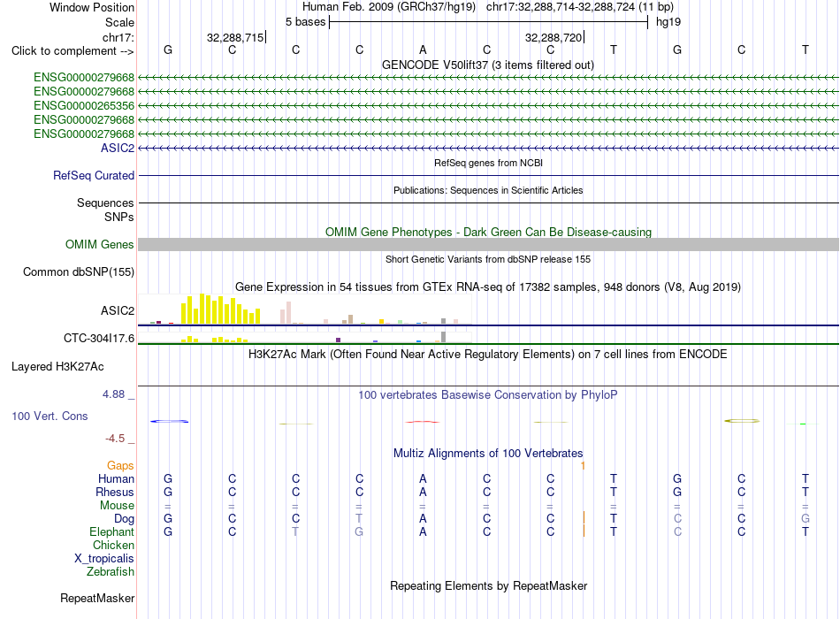Open 'Multiz Alignments of 100 Vertebrates' title
The height and width of the screenshot is (619, 840).
coord(488,454)
